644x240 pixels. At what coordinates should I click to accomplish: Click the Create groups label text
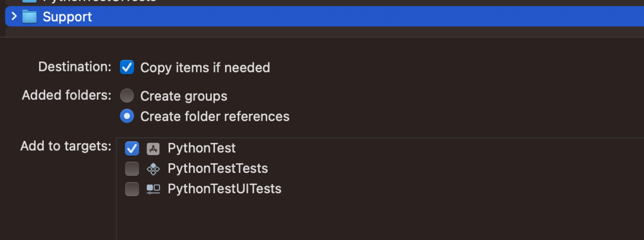[x=184, y=97]
